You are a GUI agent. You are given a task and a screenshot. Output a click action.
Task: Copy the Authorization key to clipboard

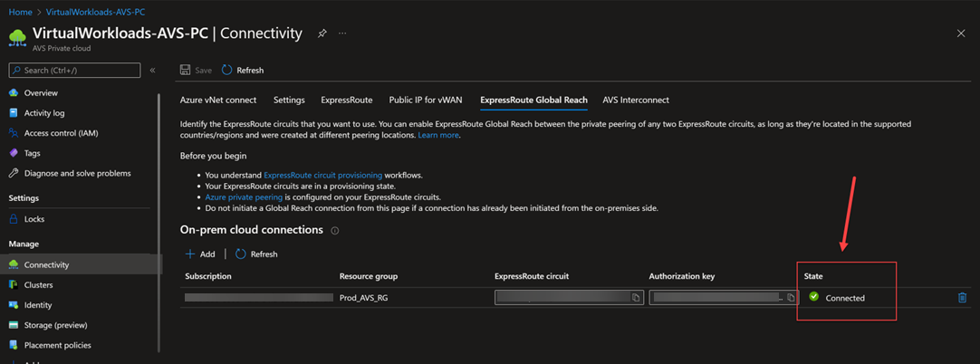(x=791, y=298)
